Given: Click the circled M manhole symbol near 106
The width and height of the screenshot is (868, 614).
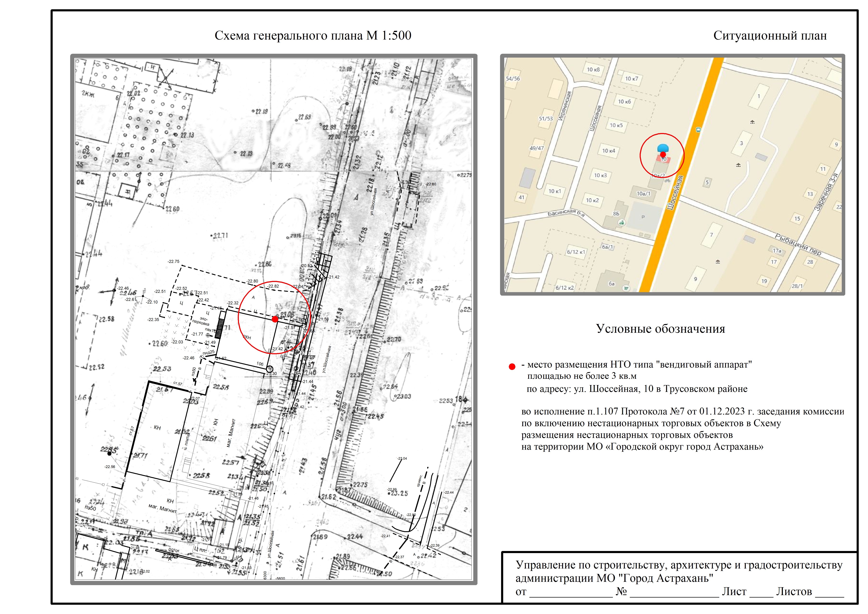Looking at the screenshot, I should point(270,369).
